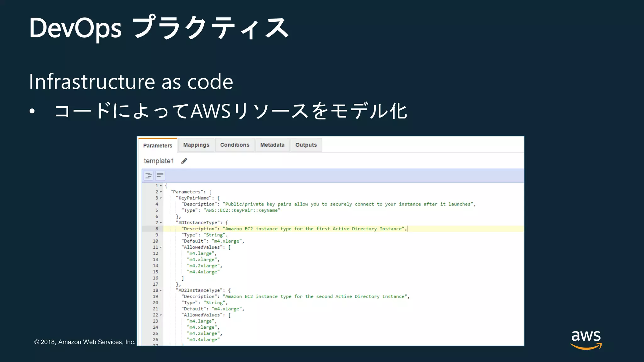Click the KeyPairName description string on line 4
This screenshot has height=362, width=644.
[348, 204]
